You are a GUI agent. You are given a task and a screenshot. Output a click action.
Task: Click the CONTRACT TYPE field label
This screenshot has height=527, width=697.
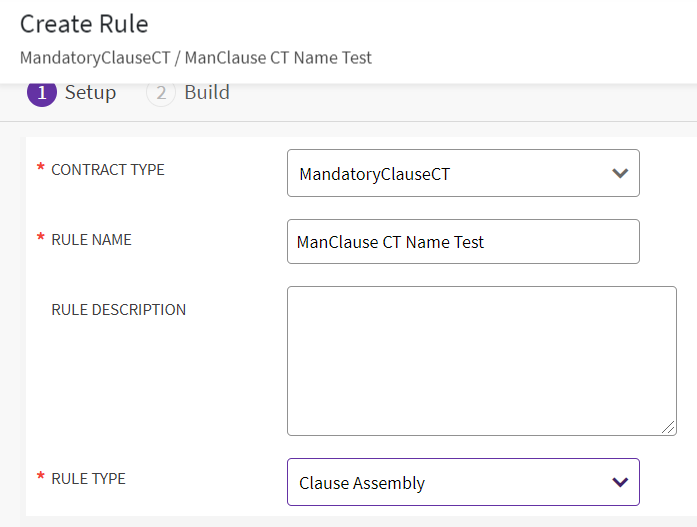click(x=108, y=170)
